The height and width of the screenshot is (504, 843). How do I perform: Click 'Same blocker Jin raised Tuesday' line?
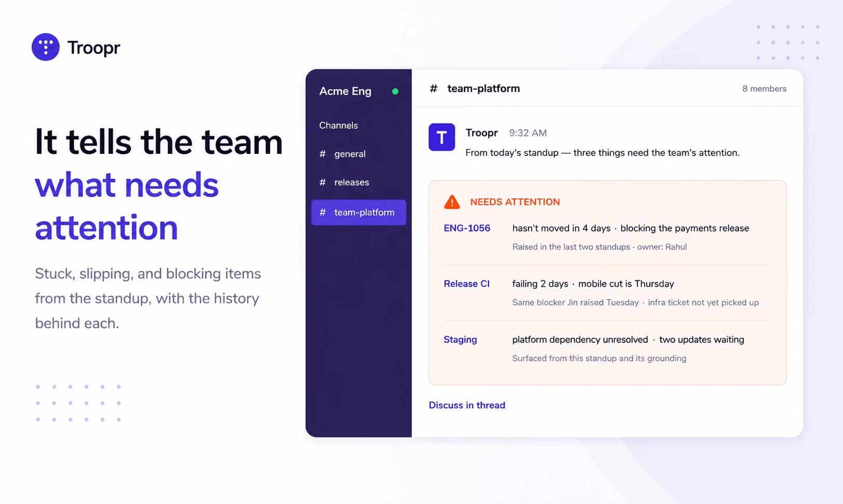[575, 302]
